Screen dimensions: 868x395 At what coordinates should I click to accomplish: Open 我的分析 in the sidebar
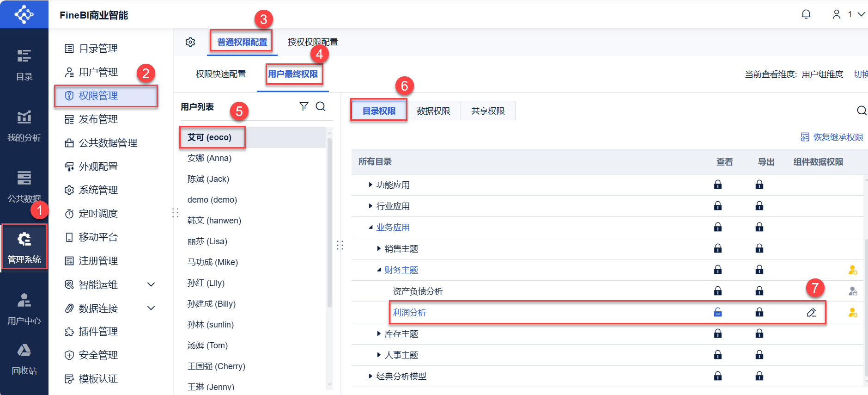tap(24, 125)
